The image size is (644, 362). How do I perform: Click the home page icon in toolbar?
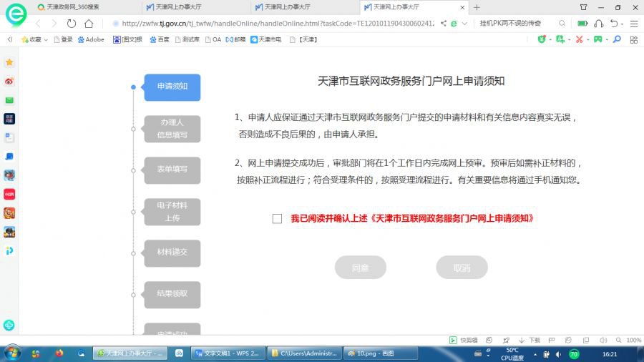point(89,23)
